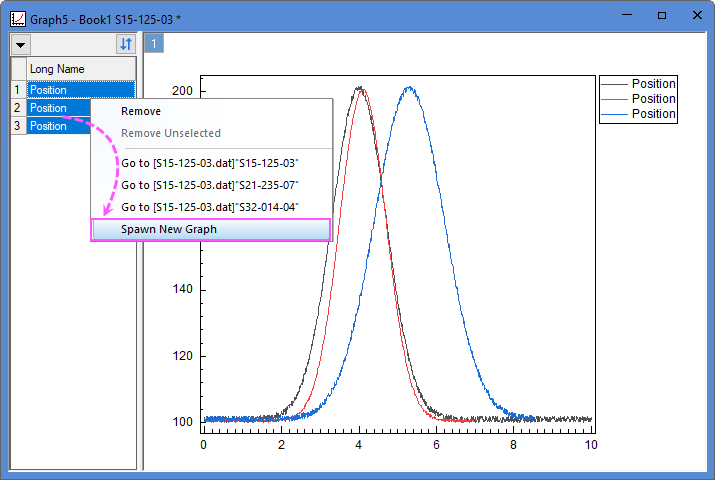This screenshot has width=715, height=480.
Task: Select the first Position row in list
Action: tap(81, 90)
